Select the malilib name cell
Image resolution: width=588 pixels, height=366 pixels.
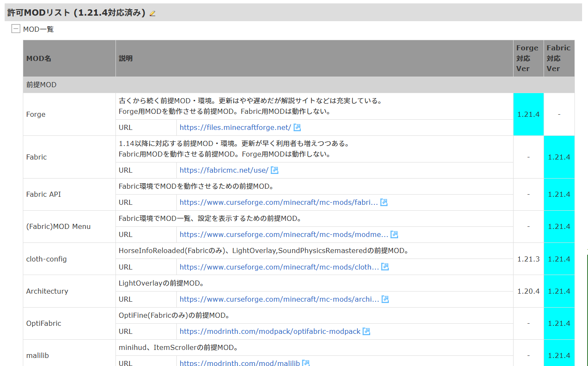point(69,354)
